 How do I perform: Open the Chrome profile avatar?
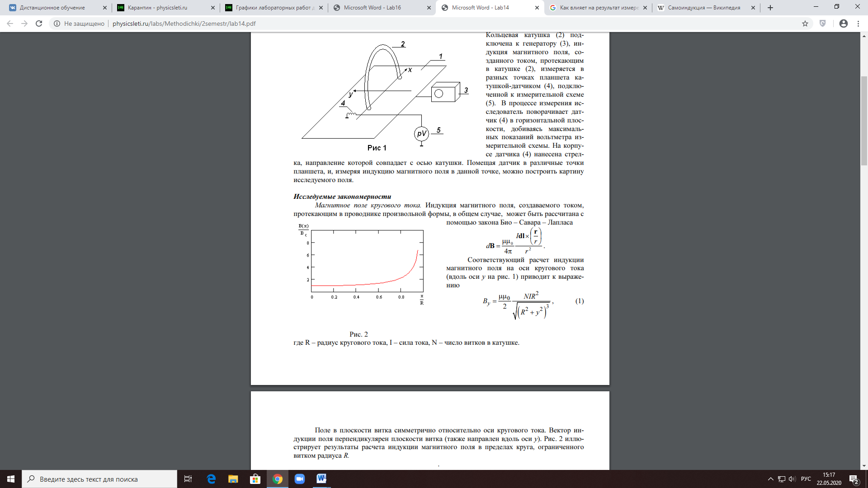844,23
